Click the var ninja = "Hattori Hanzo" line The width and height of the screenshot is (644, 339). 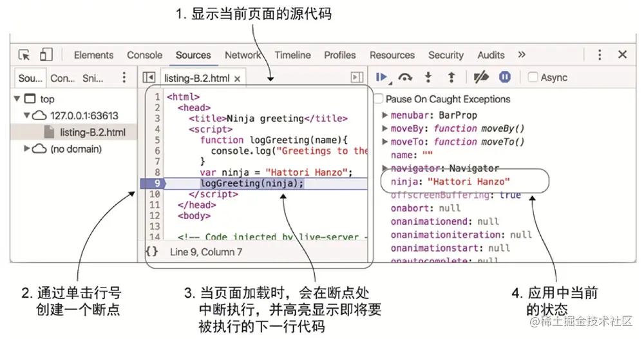tap(276, 172)
